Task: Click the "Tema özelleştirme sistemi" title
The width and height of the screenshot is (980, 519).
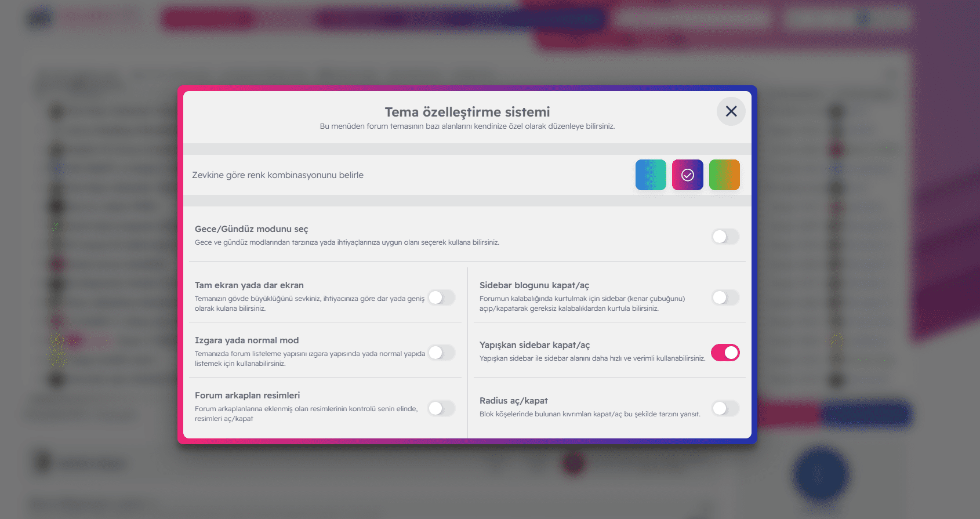Action: [x=467, y=112]
